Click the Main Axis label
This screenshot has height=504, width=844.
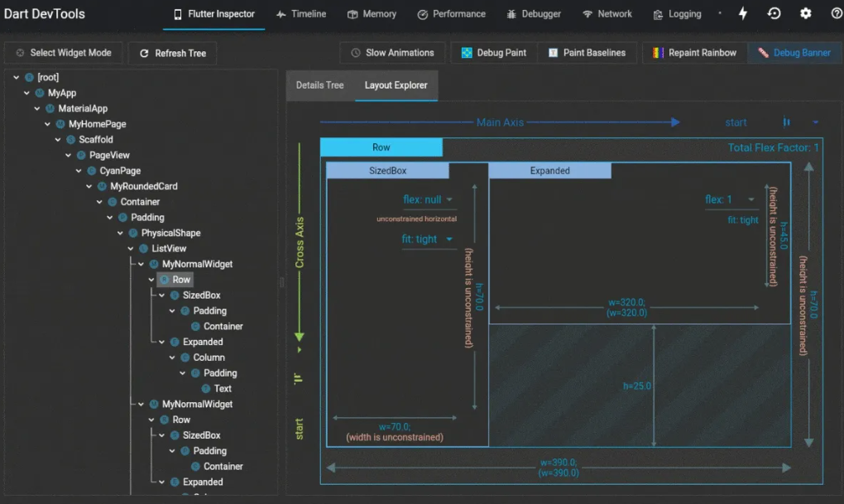[500, 122]
